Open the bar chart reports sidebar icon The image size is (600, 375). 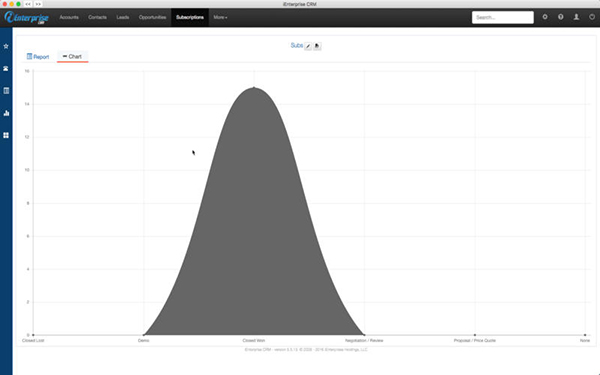[x=6, y=113]
